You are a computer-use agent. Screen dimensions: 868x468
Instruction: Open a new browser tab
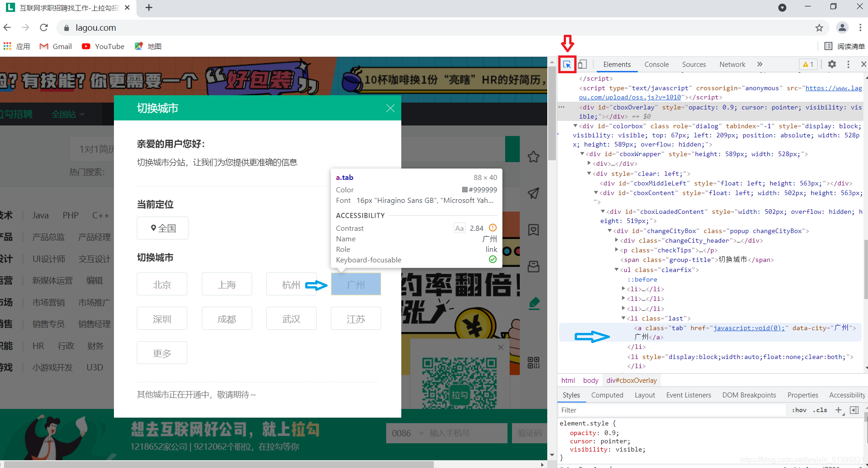(149, 8)
